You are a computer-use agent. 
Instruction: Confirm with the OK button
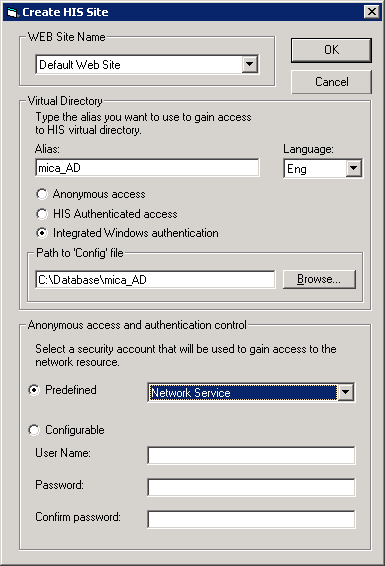point(331,50)
